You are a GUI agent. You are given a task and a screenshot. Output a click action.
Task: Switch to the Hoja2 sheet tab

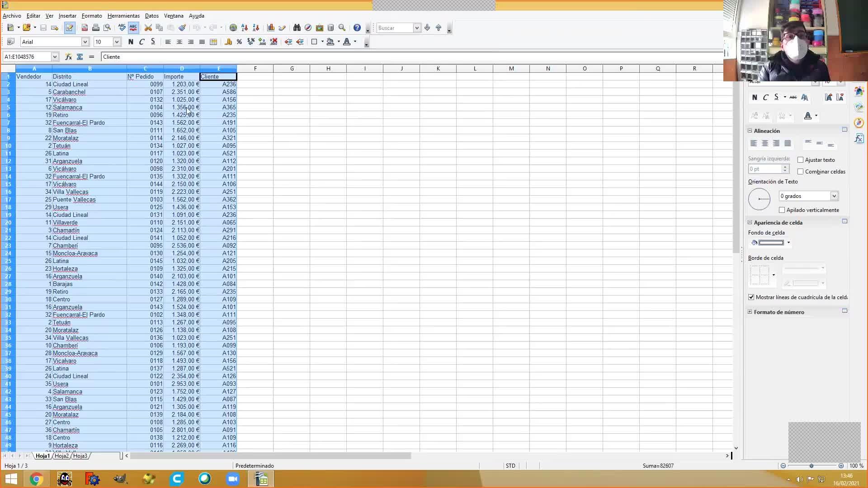[61, 456]
